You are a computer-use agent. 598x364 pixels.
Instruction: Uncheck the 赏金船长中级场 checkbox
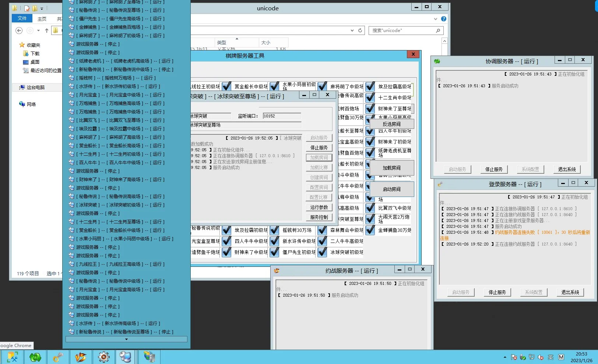click(226, 86)
